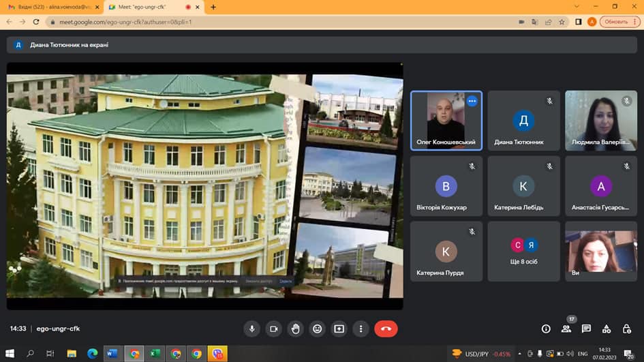This screenshot has width=644, height=362.
Task: Open Task View on the taskbar
Action: pyautogui.click(x=50, y=353)
